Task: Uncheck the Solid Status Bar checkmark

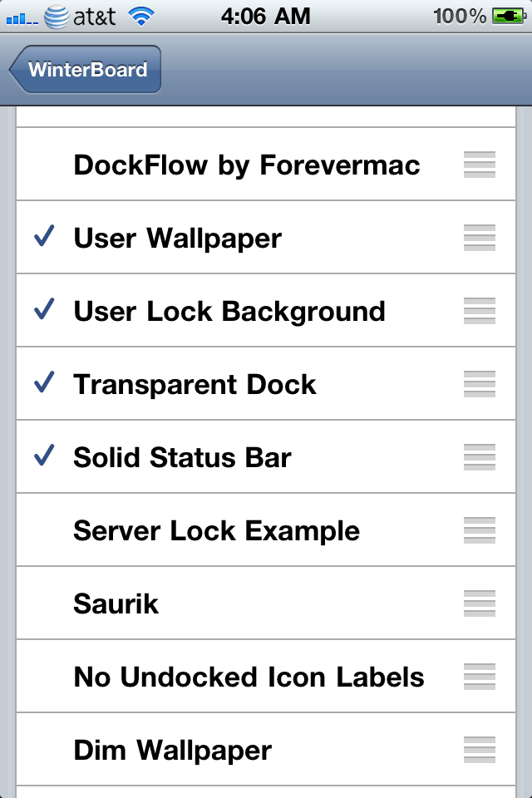Action: click(44, 456)
